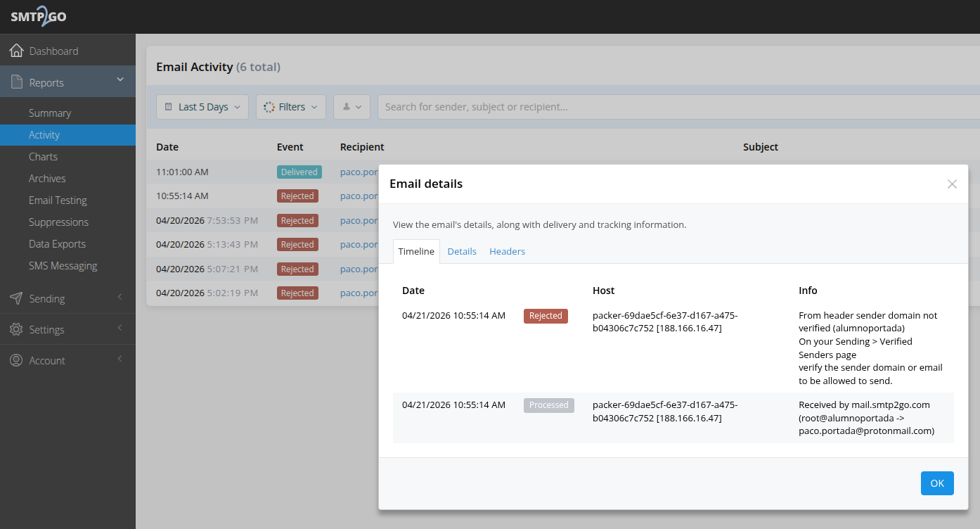This screenshot has width=980, height=529.
Task: Click the Account user icon
Action: [x=16, y=360]
